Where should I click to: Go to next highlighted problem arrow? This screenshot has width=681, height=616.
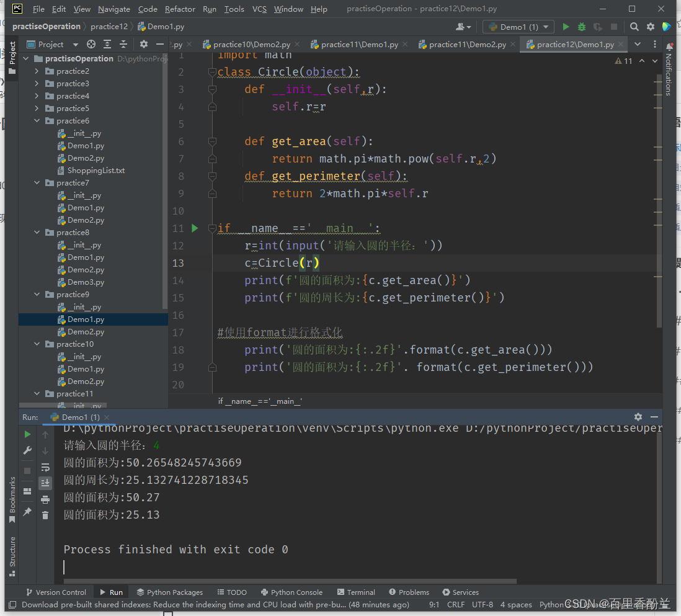click(655, 61)
